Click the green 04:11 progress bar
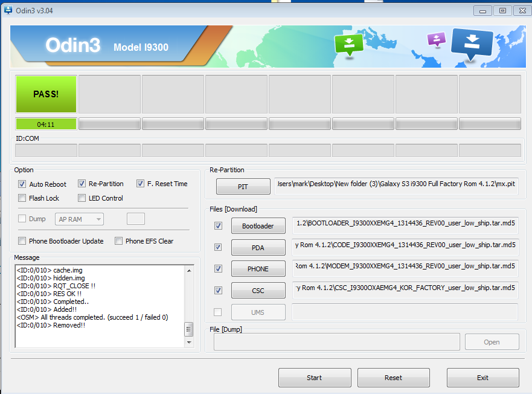This screenshot has height=394, width=532. 46,124
